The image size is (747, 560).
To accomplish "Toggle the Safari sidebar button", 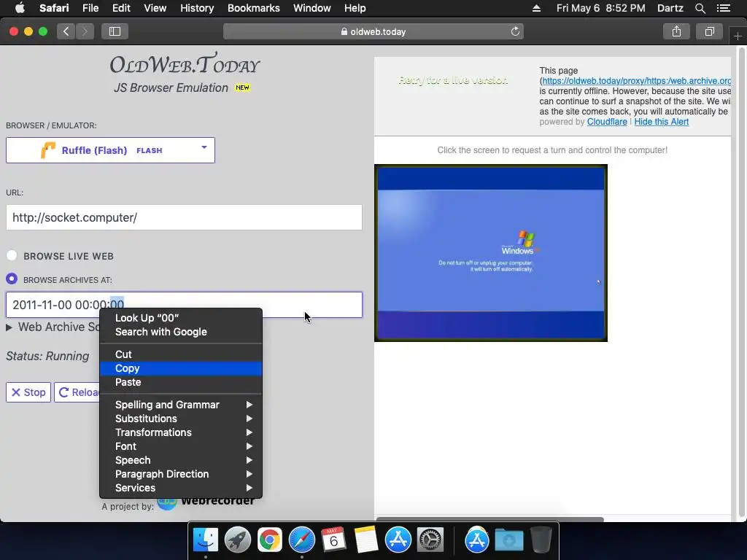I will pyautogui.click(x=115, y=31).
